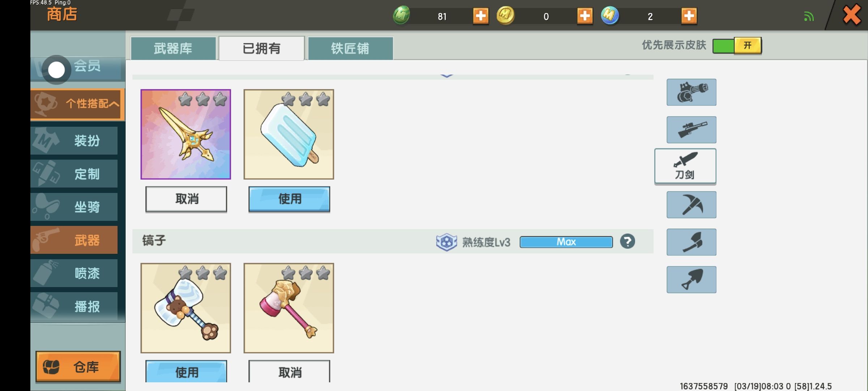
Task: Switch to the 武器库 tab
Action: point(173,48)
